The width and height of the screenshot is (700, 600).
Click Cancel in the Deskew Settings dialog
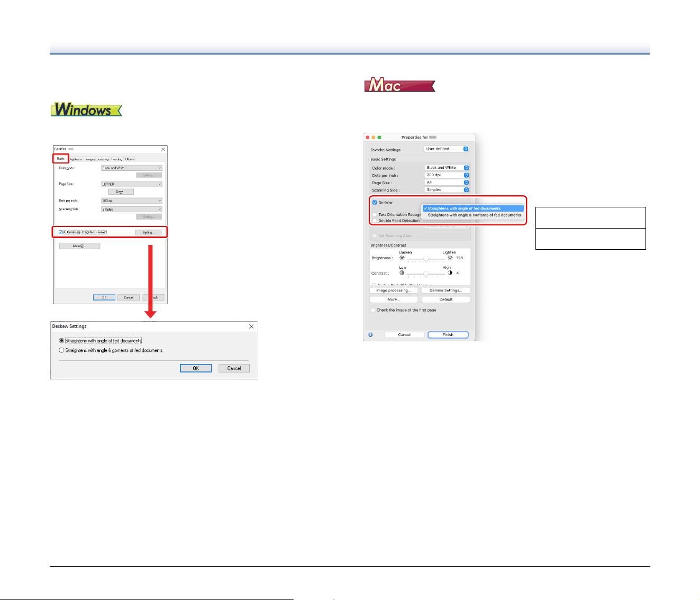tap(234, 368)
